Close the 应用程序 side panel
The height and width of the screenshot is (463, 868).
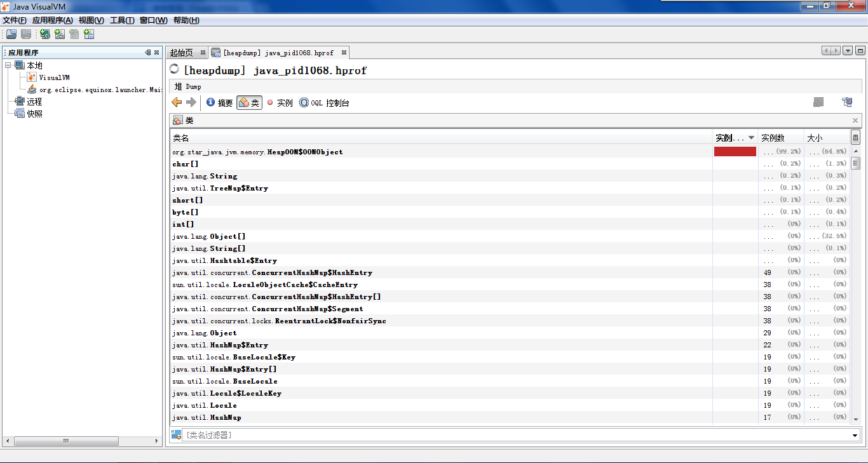pos(157,53)
